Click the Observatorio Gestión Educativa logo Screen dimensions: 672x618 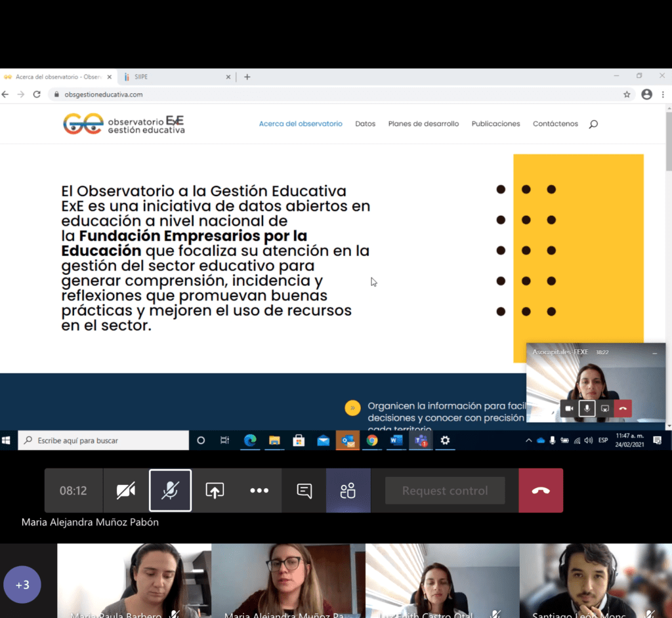(x=124, y=124)
